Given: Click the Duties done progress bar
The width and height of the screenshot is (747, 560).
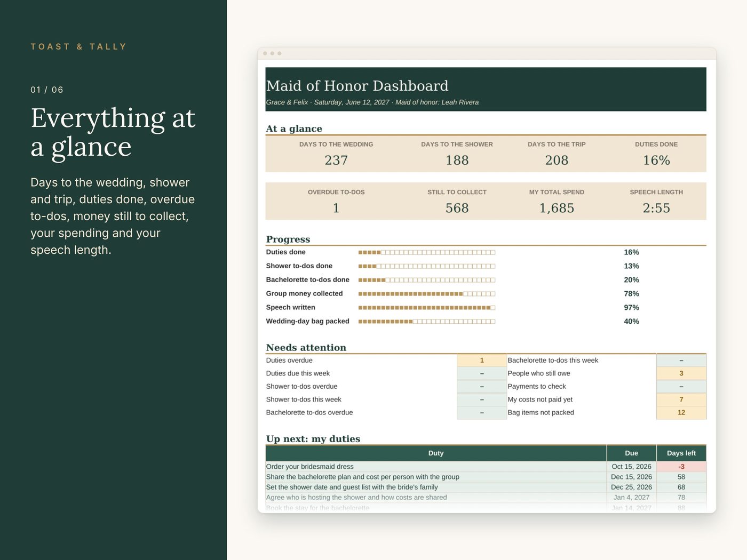Looking at the screenshot, I should (427, 252).
